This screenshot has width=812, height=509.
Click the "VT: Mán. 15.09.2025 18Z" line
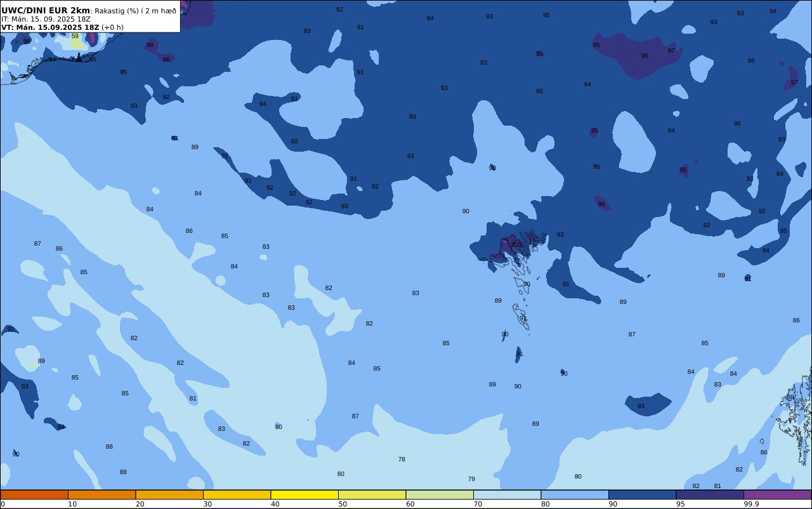50,27
